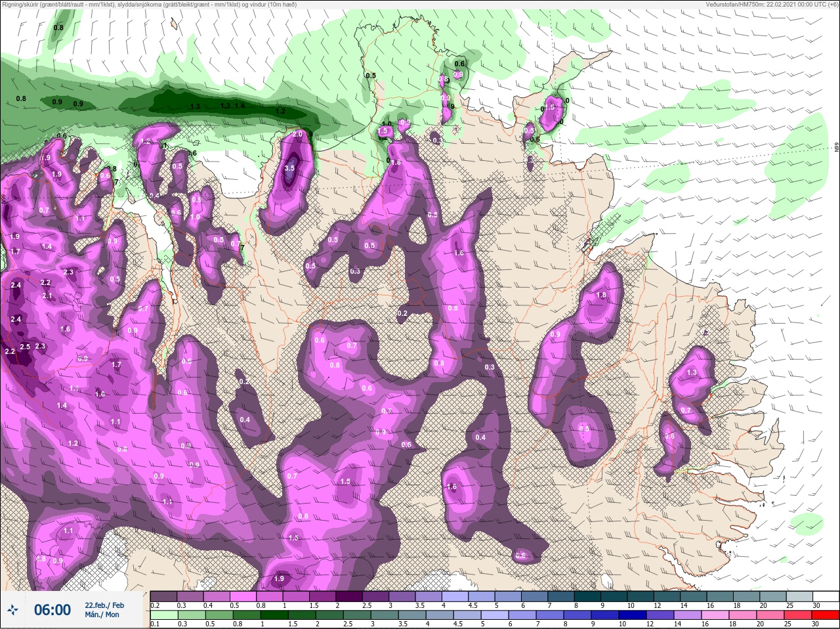Click the 3.5 peak snowfall value on map
The width and height of the screenshot is (840, 629).
click(x=289, y=168)
